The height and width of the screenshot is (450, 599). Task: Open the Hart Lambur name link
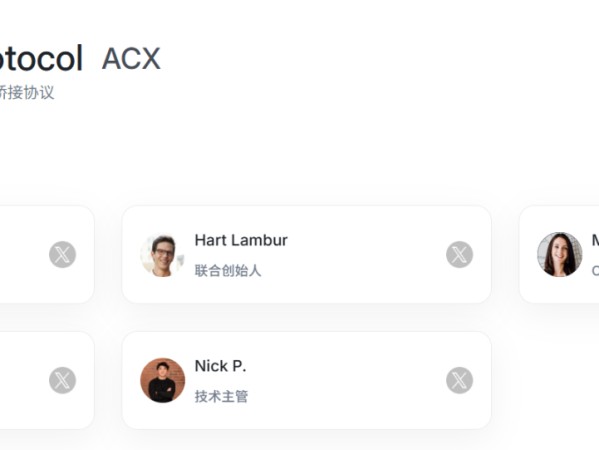click(x=241, y=240)
